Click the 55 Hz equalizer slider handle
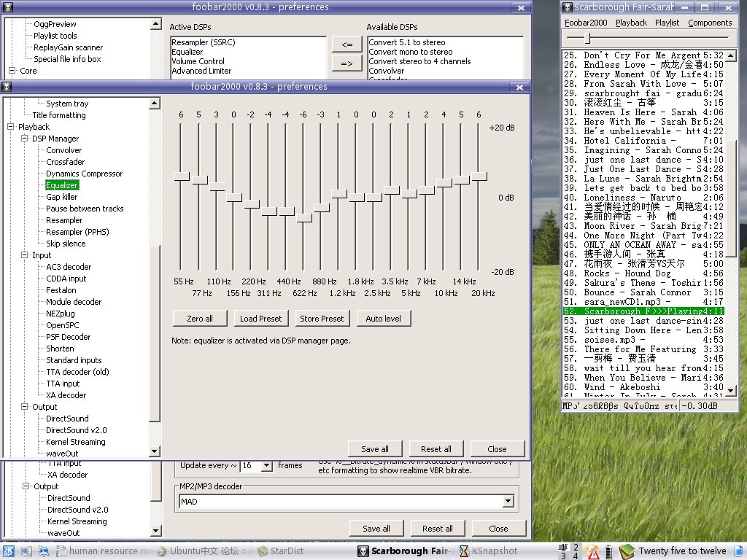 (x=182, y=176)
